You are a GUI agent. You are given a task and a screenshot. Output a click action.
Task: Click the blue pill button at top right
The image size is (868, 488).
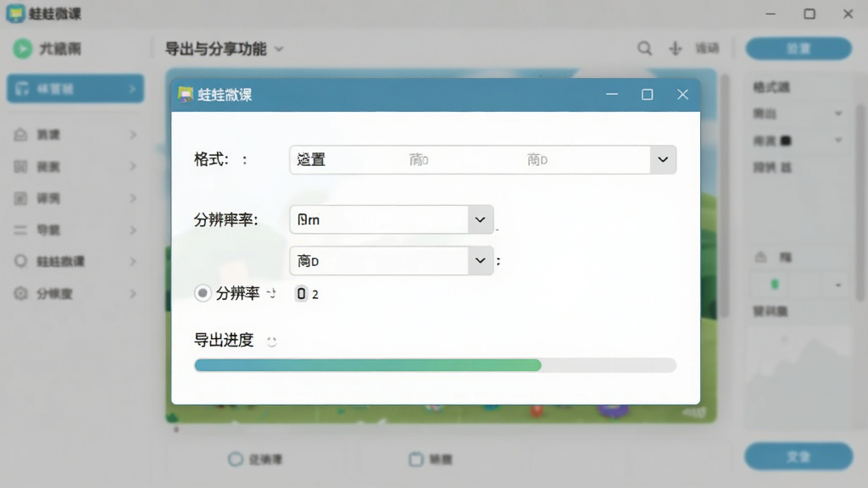click(798, 48)
